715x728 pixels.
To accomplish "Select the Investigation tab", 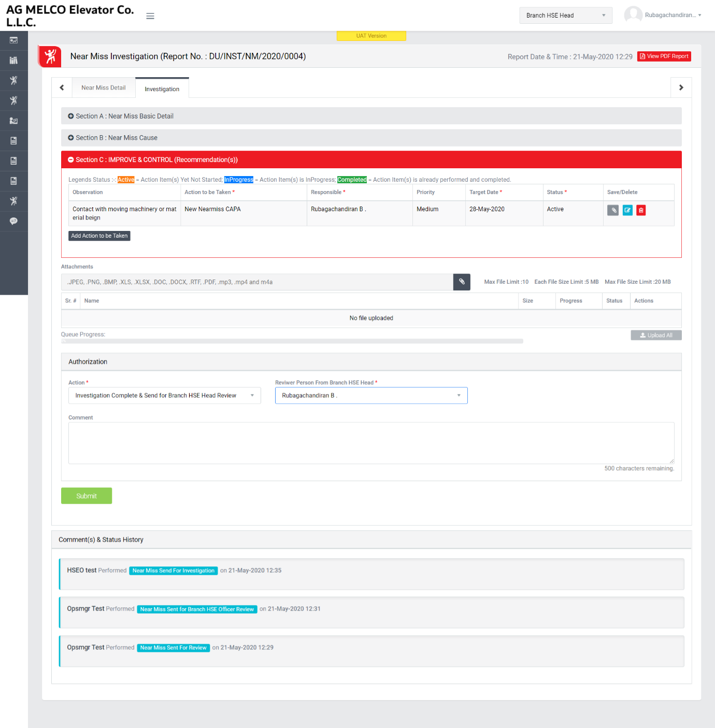I will click(x=162, y=89).
